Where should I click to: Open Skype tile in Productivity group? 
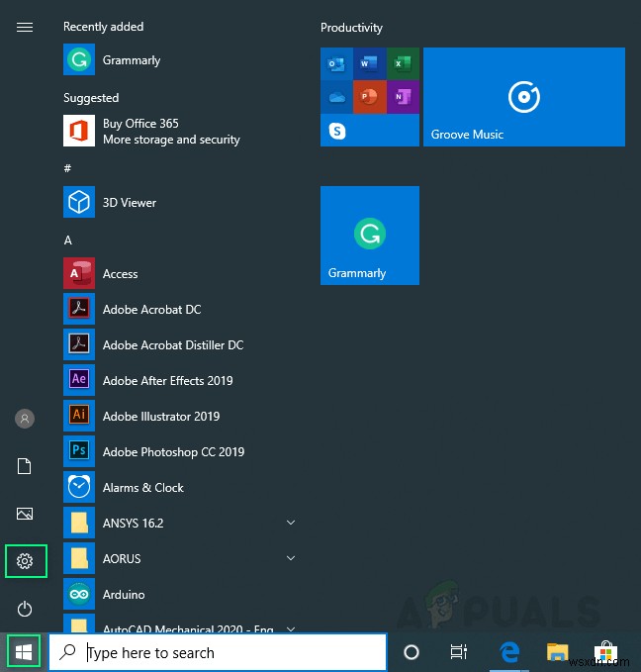click(x=336, y=131)
